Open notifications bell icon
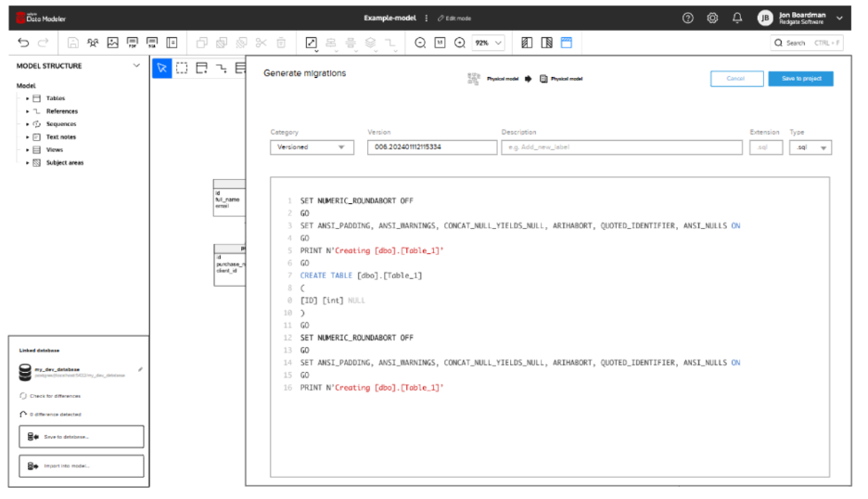Image resolution: width=868 pixels, height=499 pixels. 737,18
